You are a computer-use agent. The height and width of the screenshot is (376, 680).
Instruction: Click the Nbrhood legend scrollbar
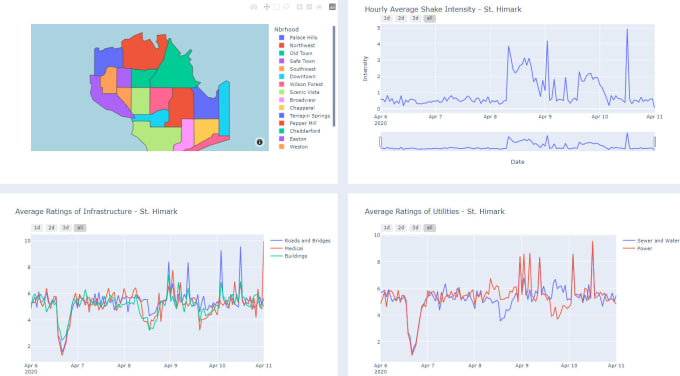[334, 76]
